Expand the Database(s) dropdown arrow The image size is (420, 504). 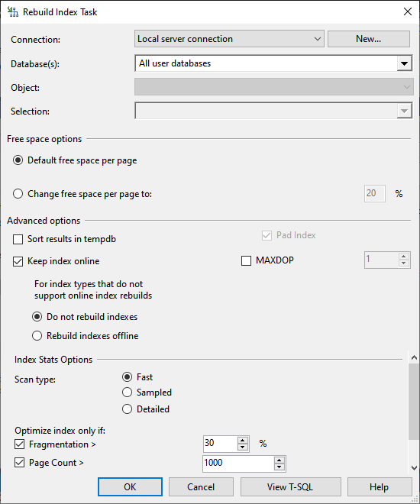[x=404, y=63]
